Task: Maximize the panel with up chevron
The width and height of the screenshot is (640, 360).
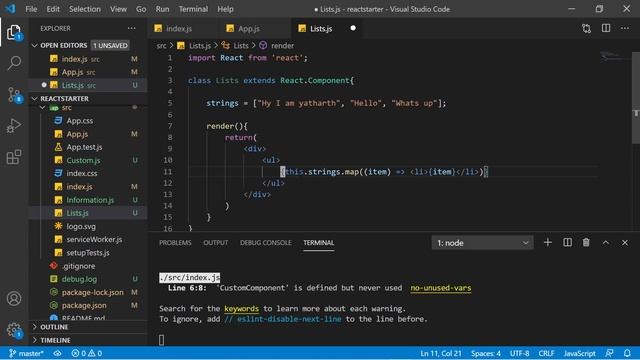Action: pyautogui.click(x=606, y=242)
